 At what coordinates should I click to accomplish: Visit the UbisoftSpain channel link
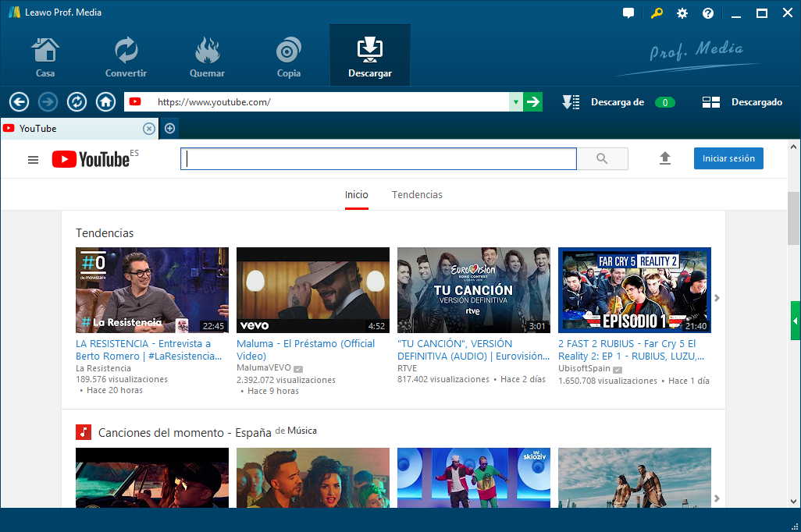coord(585,368)
